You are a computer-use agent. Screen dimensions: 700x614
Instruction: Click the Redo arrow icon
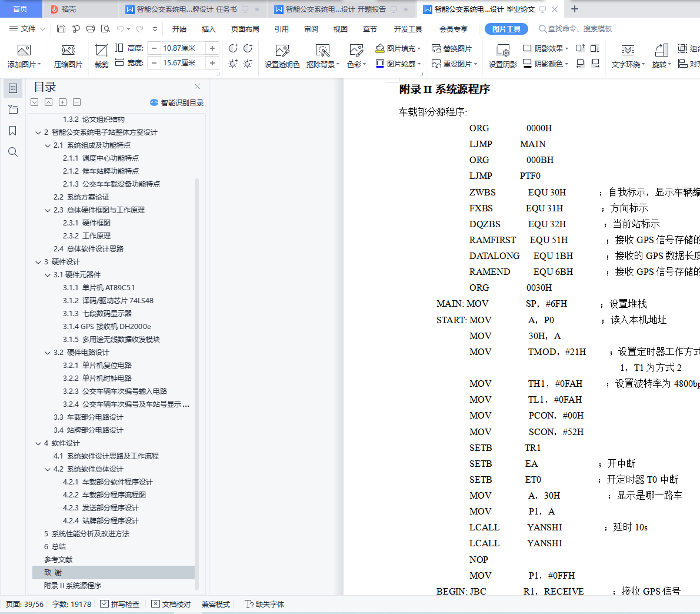pyautogui.click(x=140, y=29)
